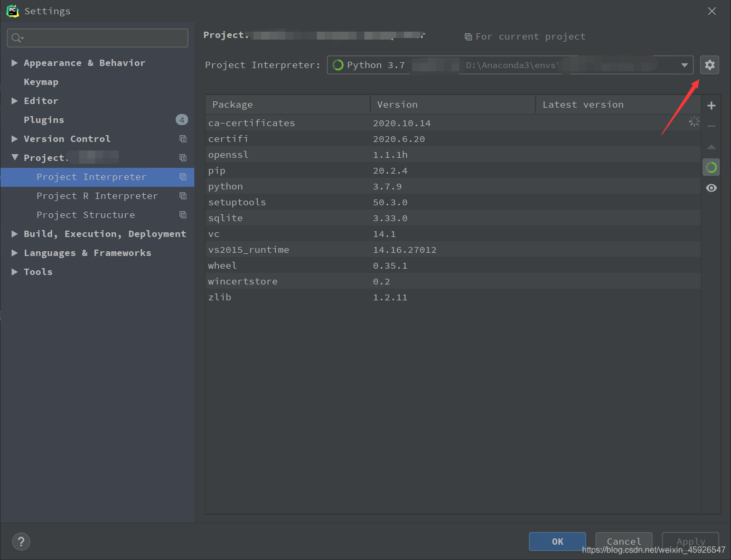Expand Build, Execution, Deployment section

coord(15,234)
